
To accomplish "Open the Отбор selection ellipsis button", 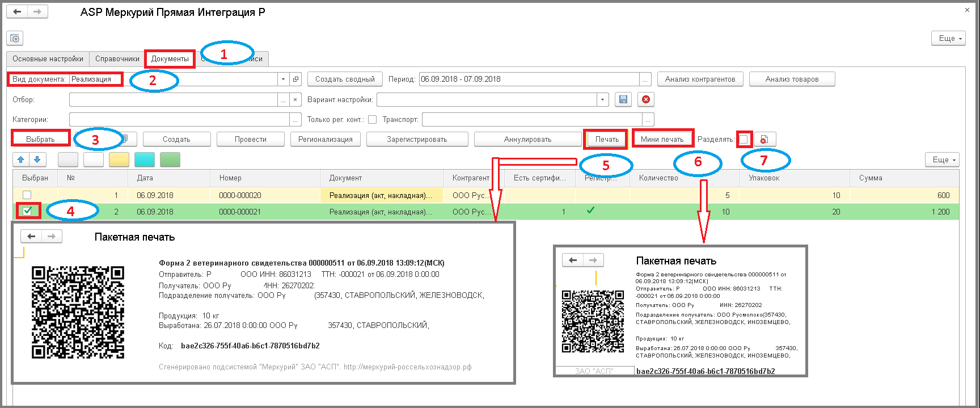I will pyautogui.click(x=284, y=100).
